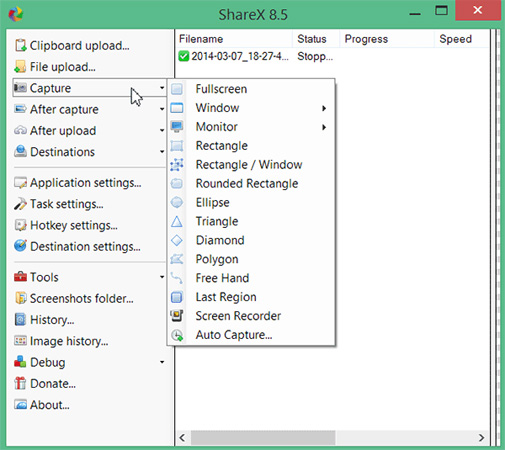
Task: Open the Destinations dropdown arrow
Action: 162,152
